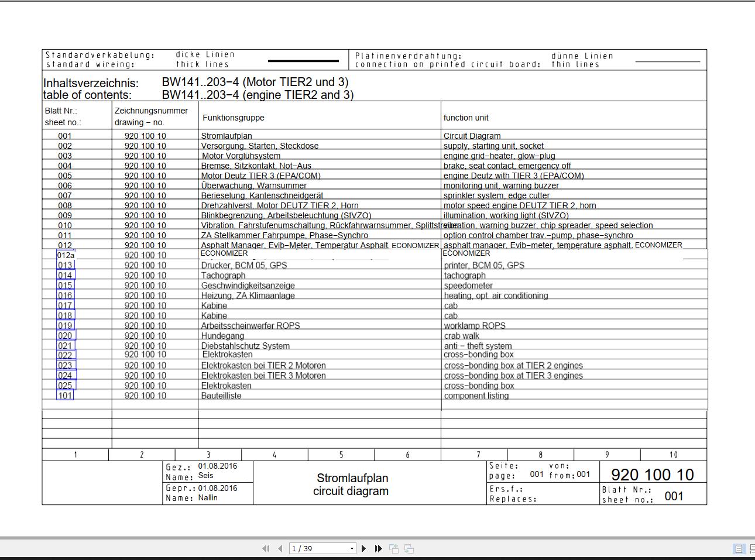
Task: Go to the next page
Action: [363, 549]
